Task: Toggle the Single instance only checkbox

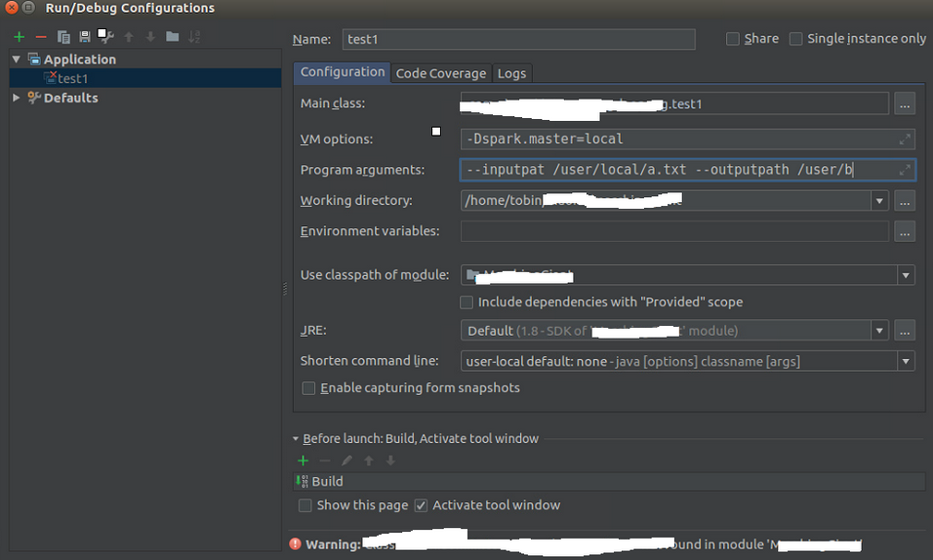Action: [796, 39]
